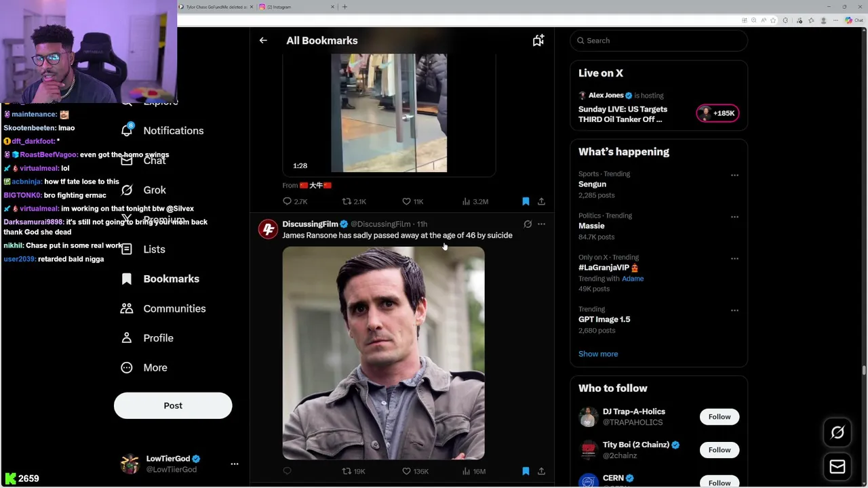This screenshot has width=868, height=488.
Task: Open browser Chat copilot button
Action: coord(854,20)
